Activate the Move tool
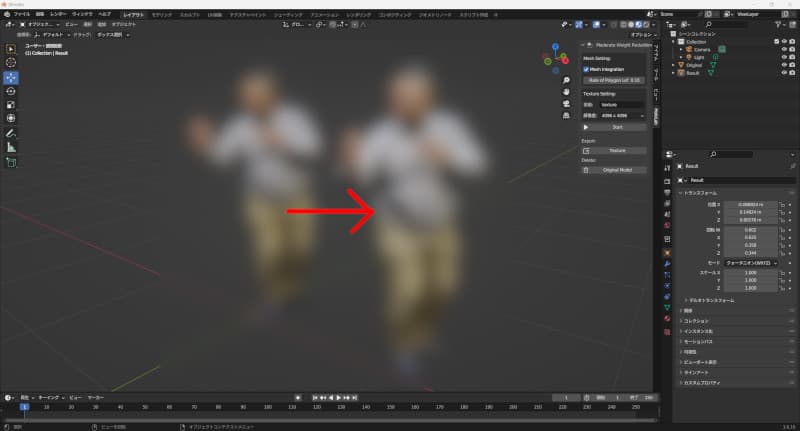 coord(11,76)
